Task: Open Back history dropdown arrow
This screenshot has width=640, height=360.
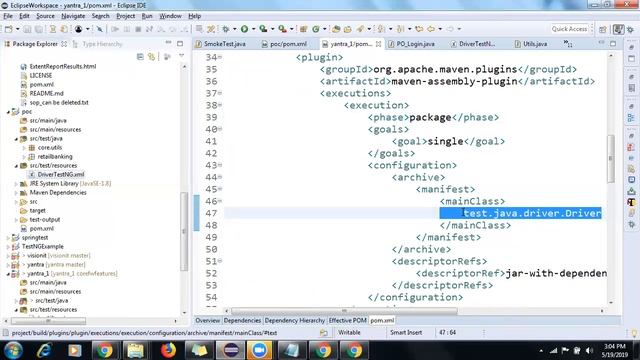Action: [x=440, y=29]
